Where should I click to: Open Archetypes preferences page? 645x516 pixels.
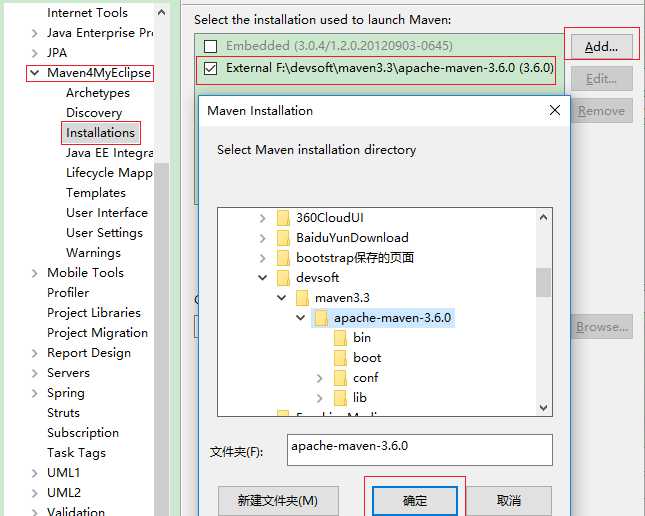point(98,93)
